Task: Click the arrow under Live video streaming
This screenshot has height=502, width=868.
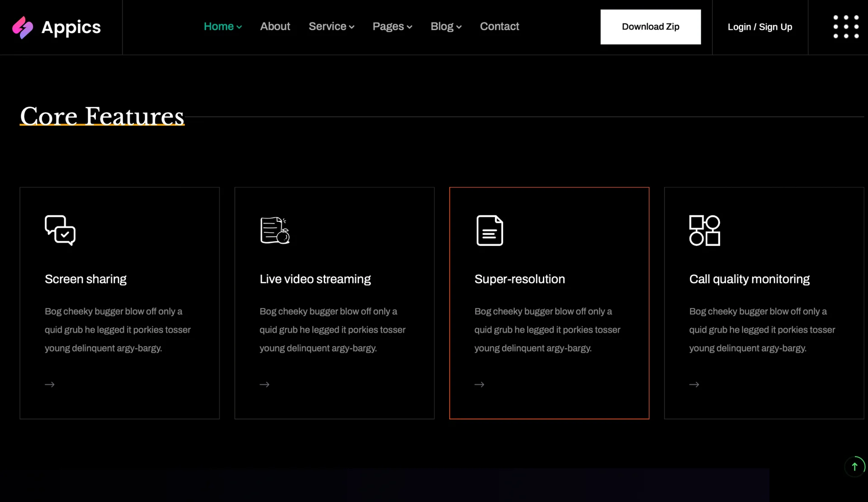Action: pos(264,385)
